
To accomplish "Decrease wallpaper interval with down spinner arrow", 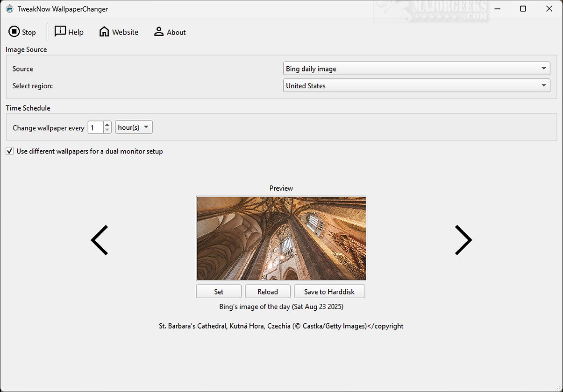I will (107, 130).
